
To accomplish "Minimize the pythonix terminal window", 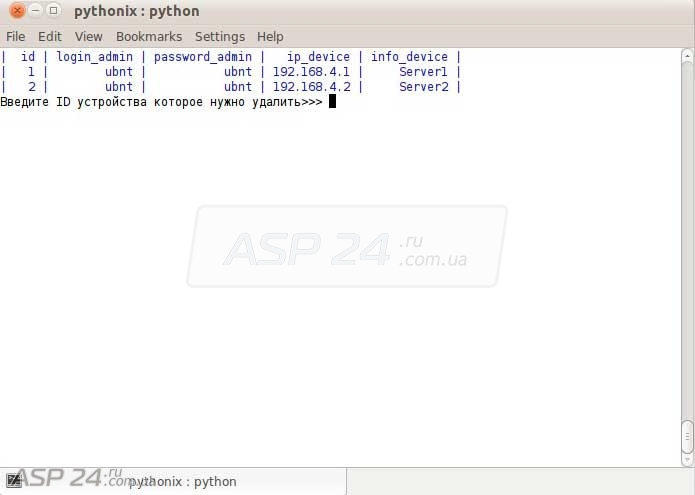I will pyautogui.click(x=35, y=11).
